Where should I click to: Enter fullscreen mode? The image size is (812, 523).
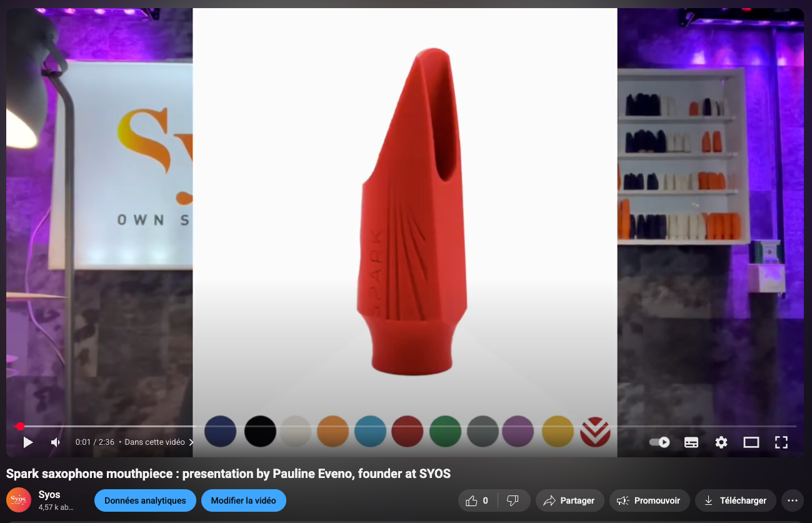point(781,442)
